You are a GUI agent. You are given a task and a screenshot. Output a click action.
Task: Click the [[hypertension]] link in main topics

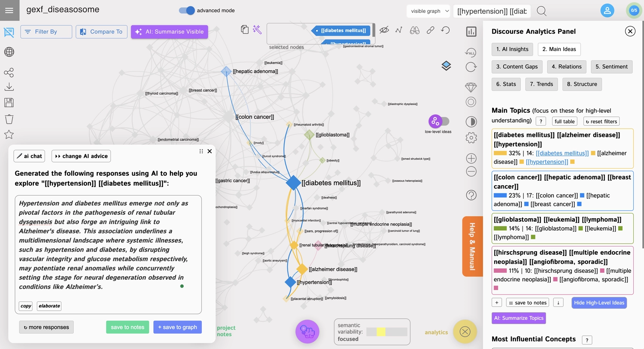(547, 162)
